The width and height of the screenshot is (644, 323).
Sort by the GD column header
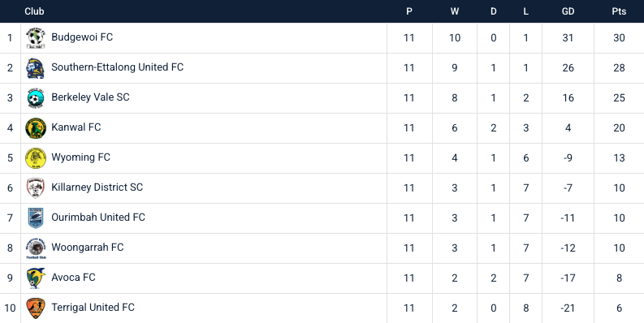point(568,11)
